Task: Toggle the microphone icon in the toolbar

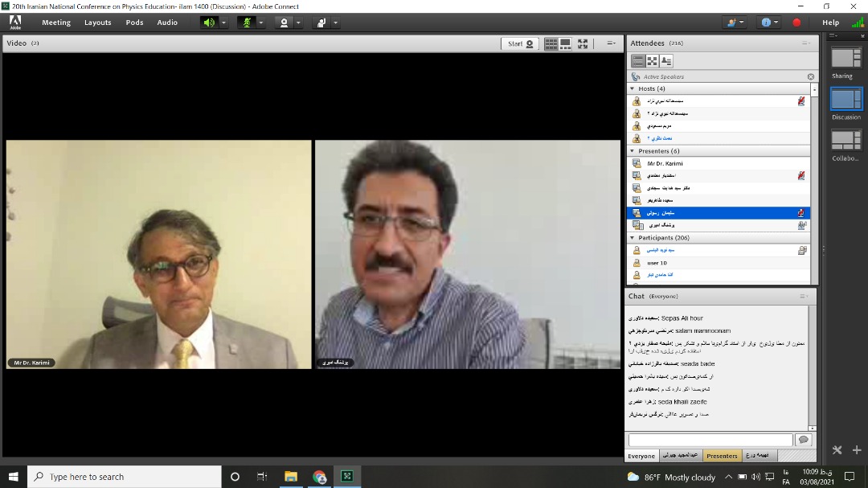Action: click(247, 23)
